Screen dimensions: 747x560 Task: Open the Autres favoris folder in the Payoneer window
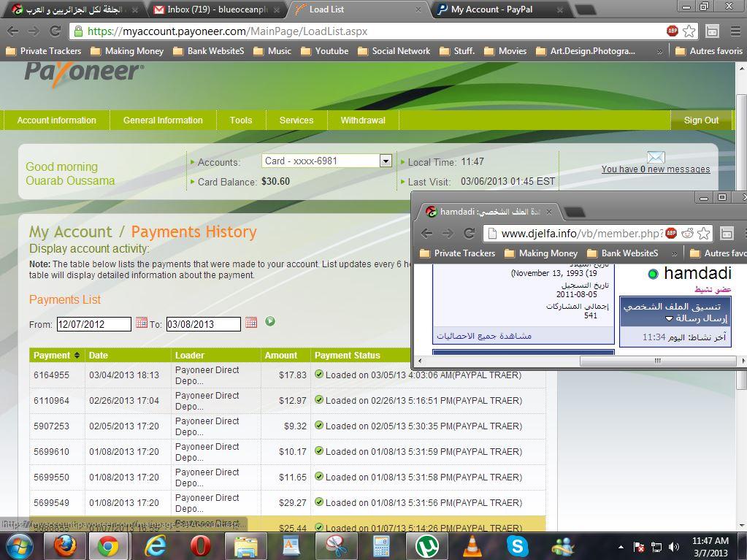[709, 51]
